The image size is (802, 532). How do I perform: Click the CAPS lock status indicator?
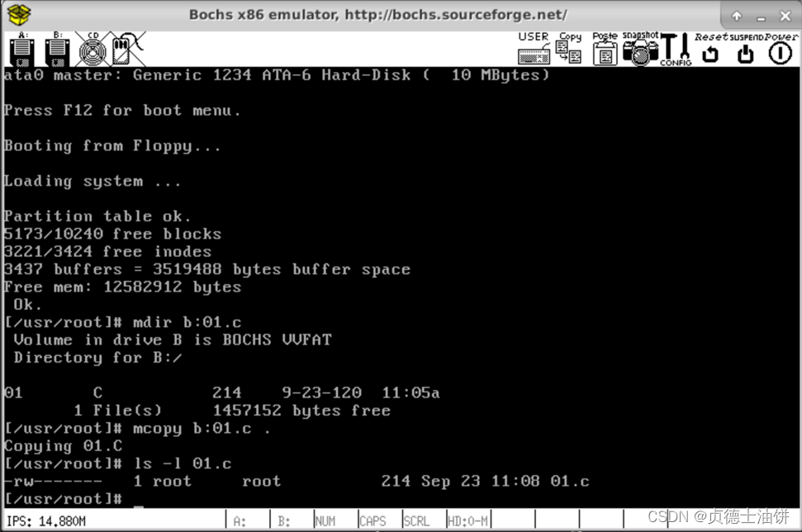click(373, 521)
